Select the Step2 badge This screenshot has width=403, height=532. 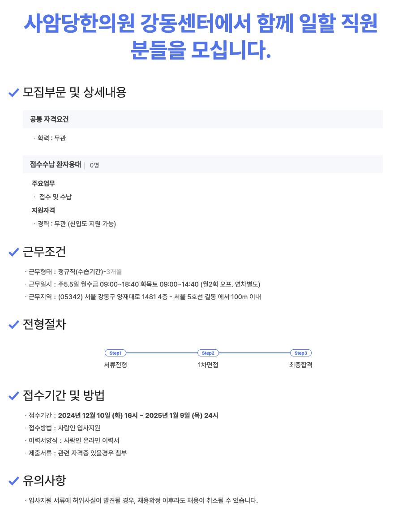(x=208, y=353)
